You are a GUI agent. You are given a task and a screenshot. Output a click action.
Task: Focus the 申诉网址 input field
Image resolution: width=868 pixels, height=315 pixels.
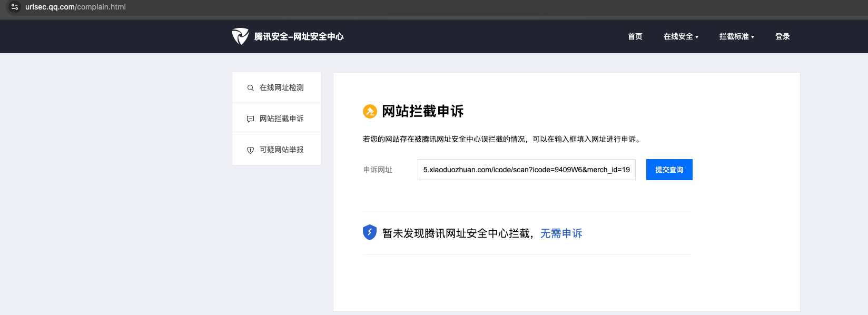click(527, 170)
